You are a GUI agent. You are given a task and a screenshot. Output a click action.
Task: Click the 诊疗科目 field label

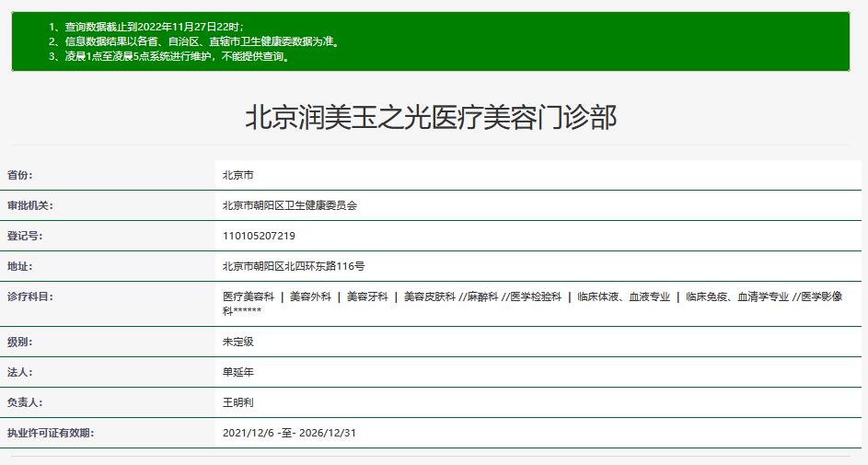pyautogui.click(x=30, y=296)
